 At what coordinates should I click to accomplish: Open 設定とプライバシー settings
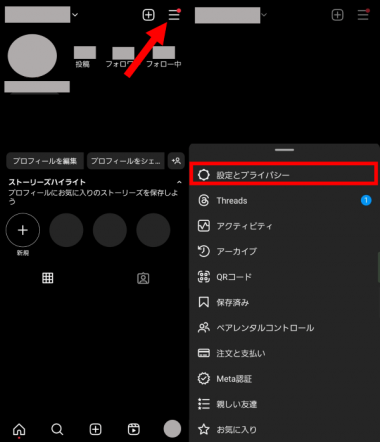[284, 174]
